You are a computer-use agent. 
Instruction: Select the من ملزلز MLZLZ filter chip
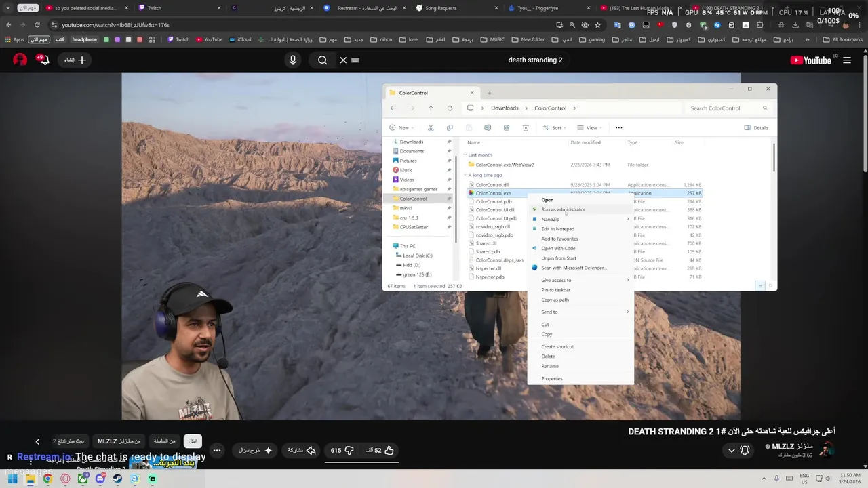click(x=119, y=441)
